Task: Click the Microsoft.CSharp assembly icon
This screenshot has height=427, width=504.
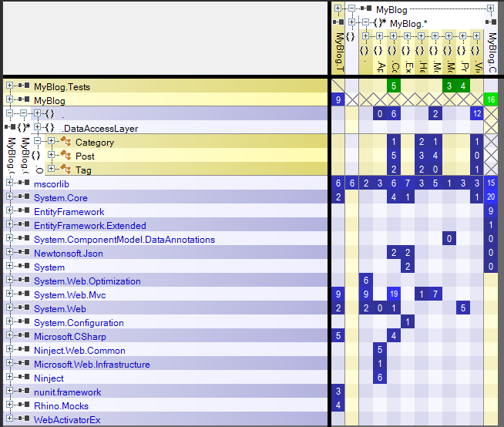Action: [24, 335]
